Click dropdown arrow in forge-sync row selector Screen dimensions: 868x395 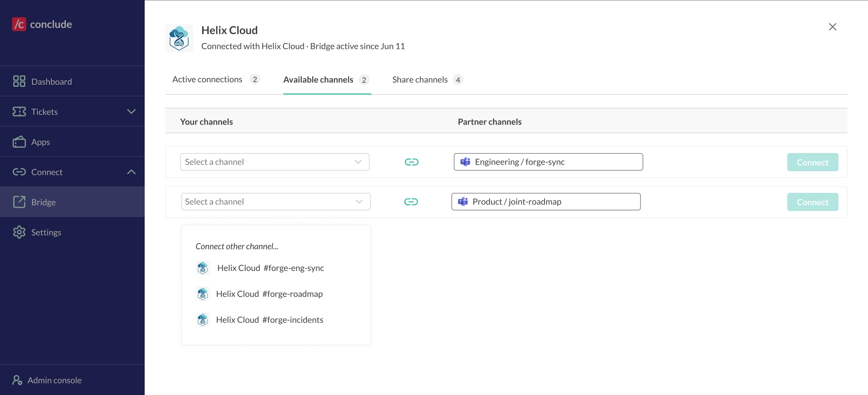(x=358, y=162)
